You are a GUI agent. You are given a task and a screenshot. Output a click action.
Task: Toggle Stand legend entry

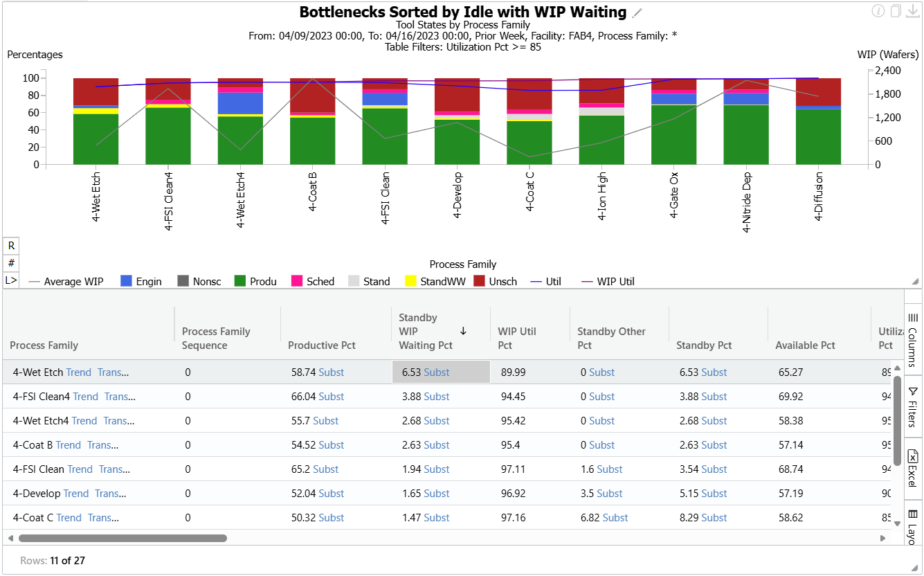pyautogui.click(x=369, y=281)
